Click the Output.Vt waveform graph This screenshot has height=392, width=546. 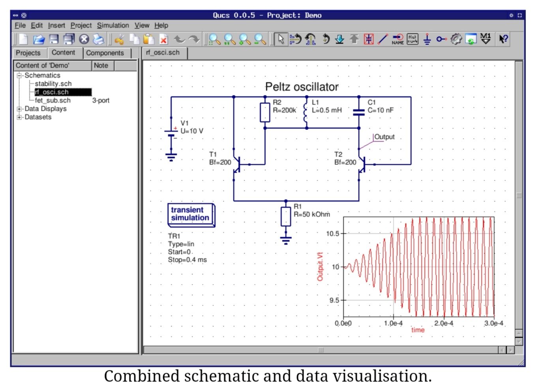(418, 267)
